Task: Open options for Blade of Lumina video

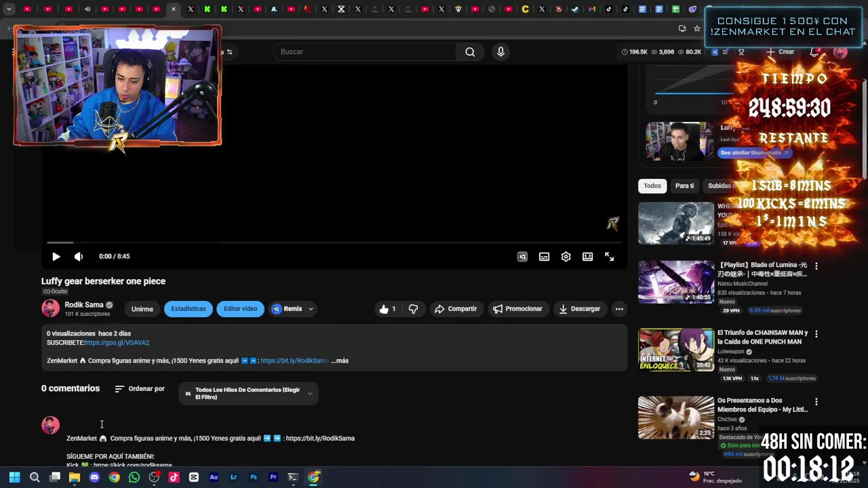Action: pos(816,266)
